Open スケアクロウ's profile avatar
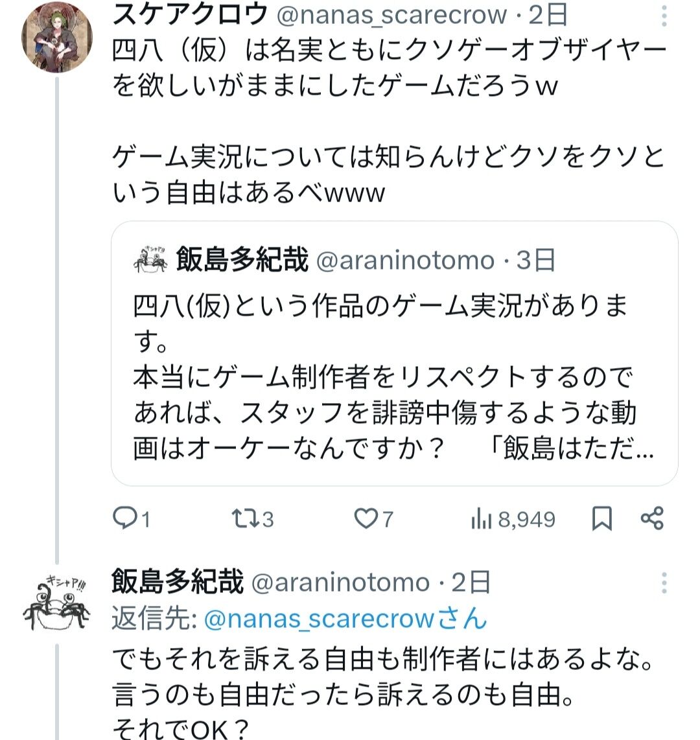 tap(57, 37)
